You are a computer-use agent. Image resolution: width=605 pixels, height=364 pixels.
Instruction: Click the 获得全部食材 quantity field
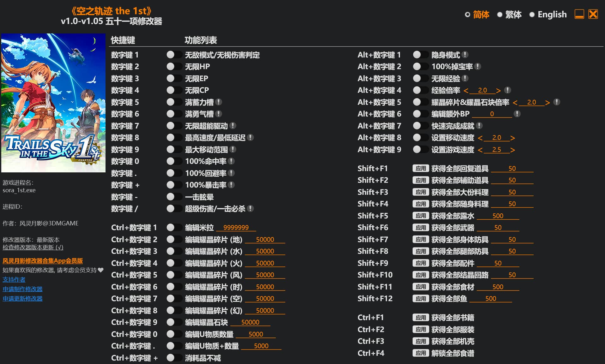click(498, 287)
